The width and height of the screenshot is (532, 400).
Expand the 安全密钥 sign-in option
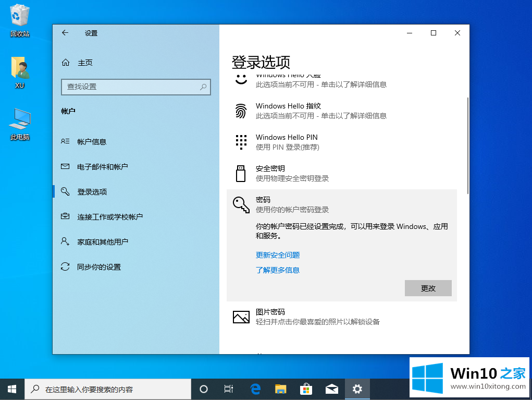click(342, 174)
